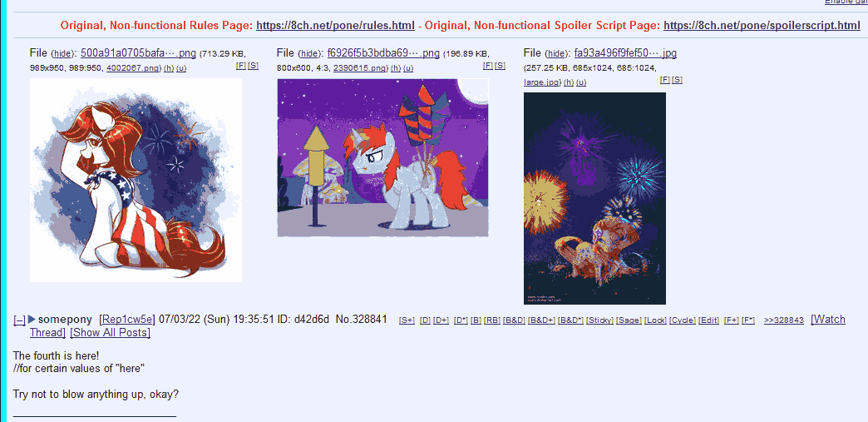This screenshot has height=422, width=868.
Task: Click the [Sticky] moderation control
Action: (x=599, y=320)
